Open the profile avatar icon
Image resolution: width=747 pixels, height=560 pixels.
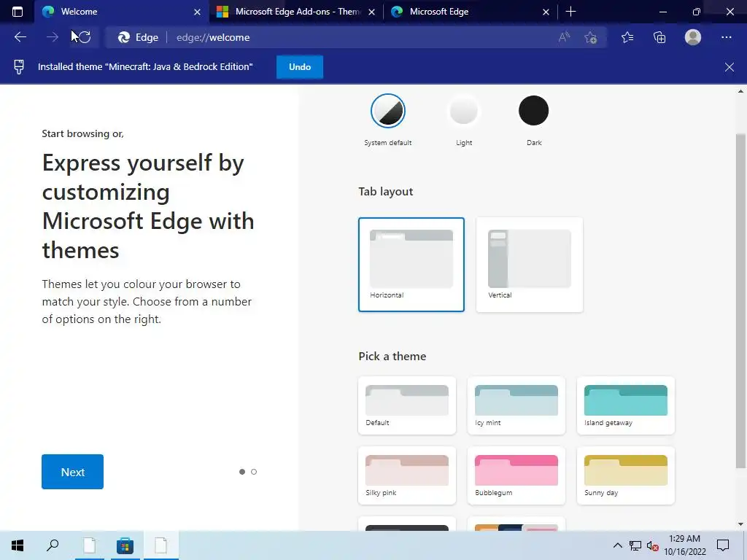coord(693,37)
